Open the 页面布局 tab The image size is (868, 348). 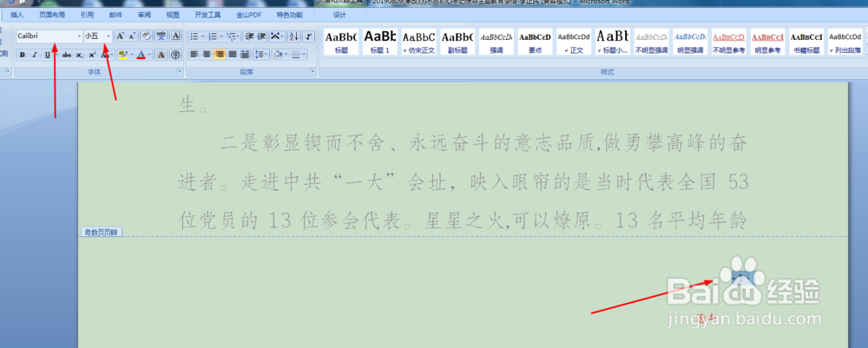[x=52, y=15]
